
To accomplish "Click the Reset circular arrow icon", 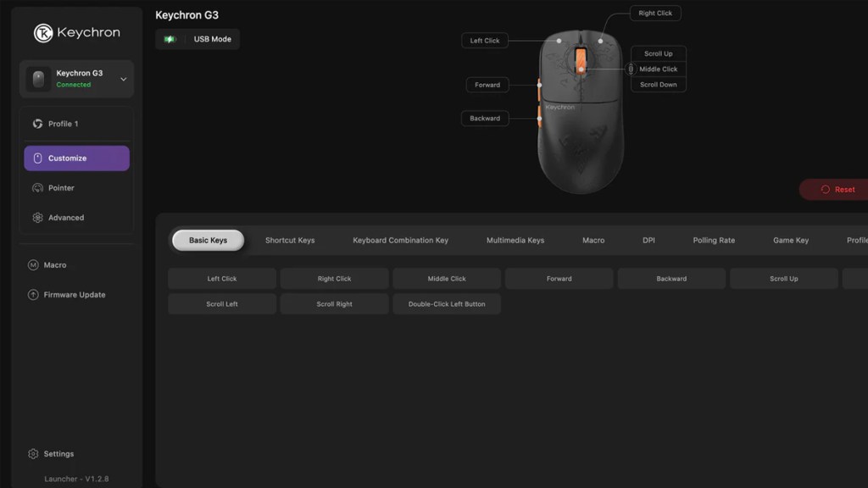I will pyautogui.click(x=826, y=189).
